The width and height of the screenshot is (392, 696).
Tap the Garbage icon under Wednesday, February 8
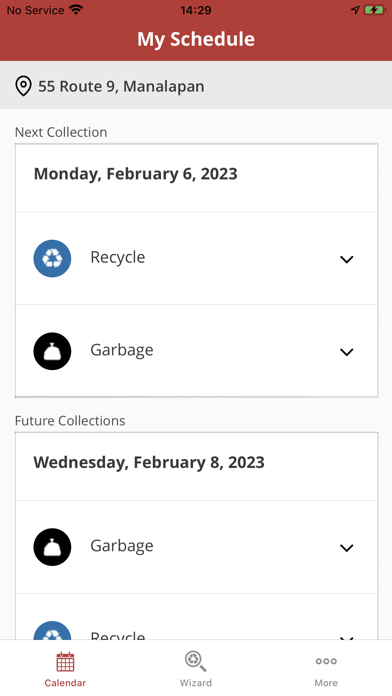52,547
